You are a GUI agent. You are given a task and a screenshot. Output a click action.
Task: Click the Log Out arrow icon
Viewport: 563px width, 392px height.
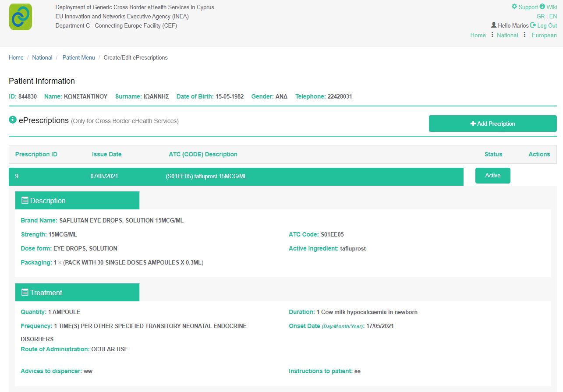click(533, 25)
